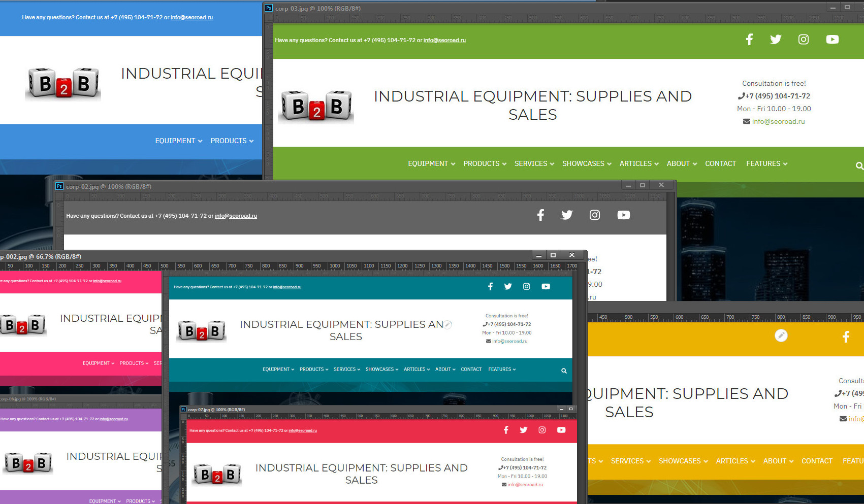
Task: Click the Facebook icon in the gray corp-02 header
Action: pyautogui.click(x=540, y=215)
